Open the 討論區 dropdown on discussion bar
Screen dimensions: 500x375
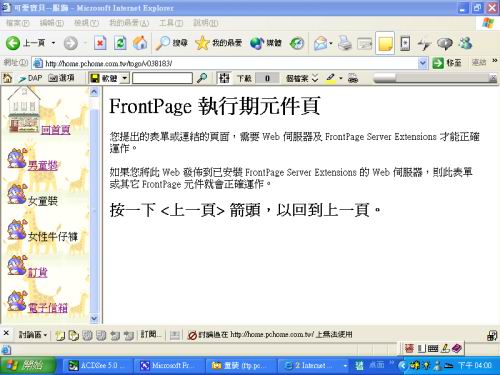32,335
